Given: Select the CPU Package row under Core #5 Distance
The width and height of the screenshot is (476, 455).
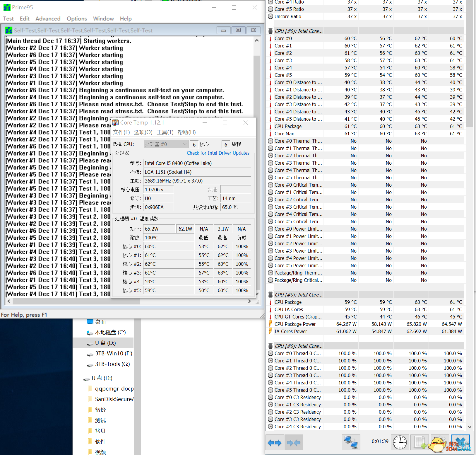Looking at the screenshot, I should pos(366,126).
